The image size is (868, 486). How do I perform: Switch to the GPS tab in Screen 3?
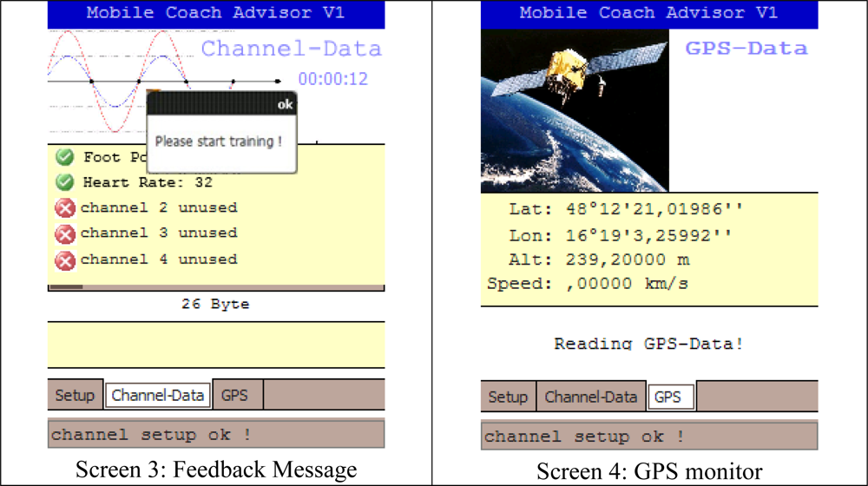click(x=234, y=396)
